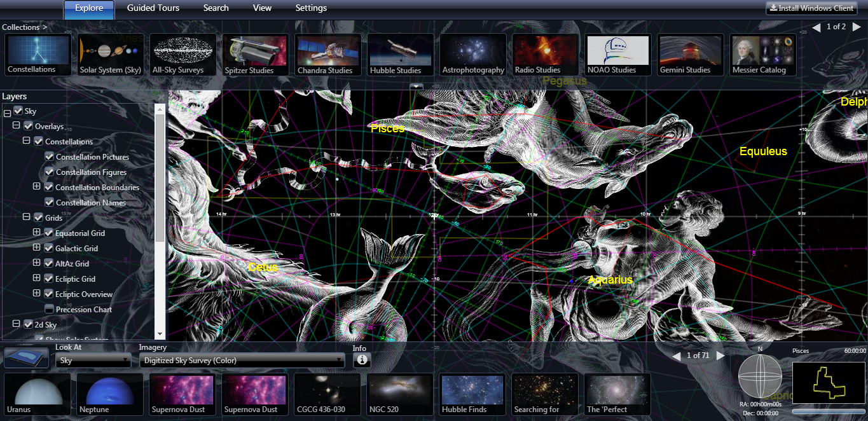
Task: Click the Layers scrollbar down arrow
Action: [x=160, y=334]
